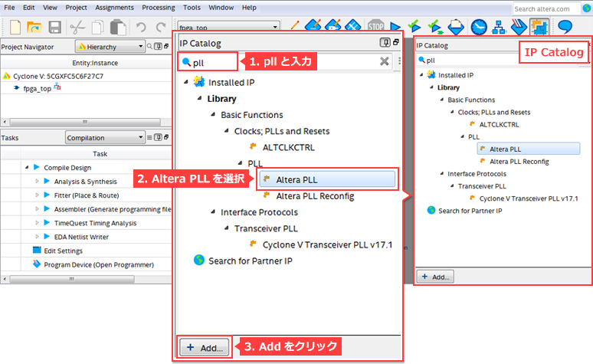
Task: Open the Processing menu
Action: [159, 7]
